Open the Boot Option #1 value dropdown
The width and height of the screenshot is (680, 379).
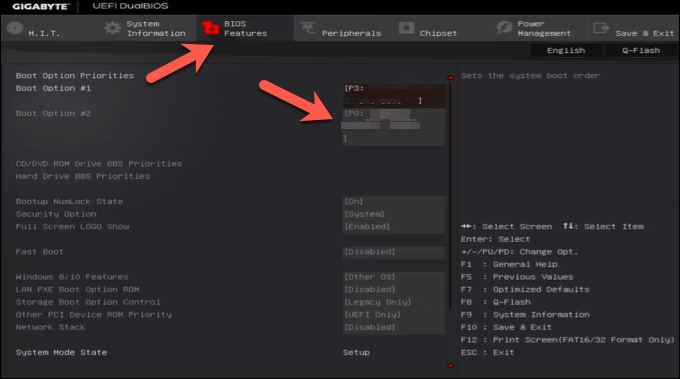(394, 95)
